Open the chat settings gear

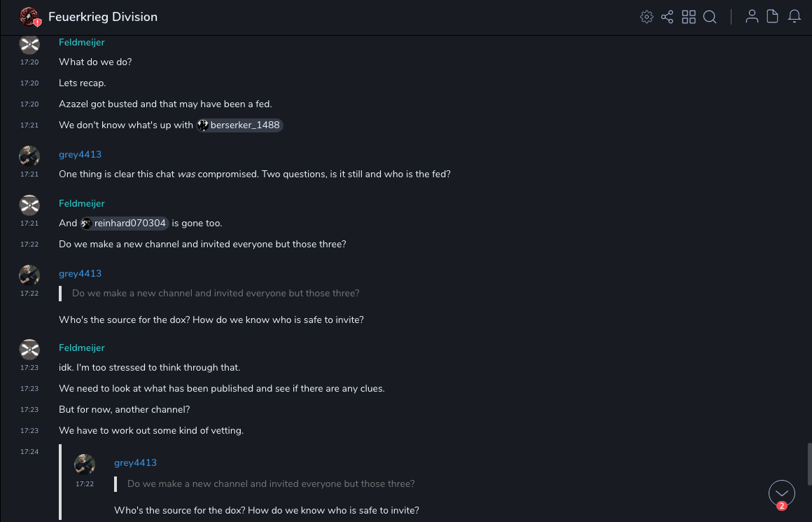point(647,17)
